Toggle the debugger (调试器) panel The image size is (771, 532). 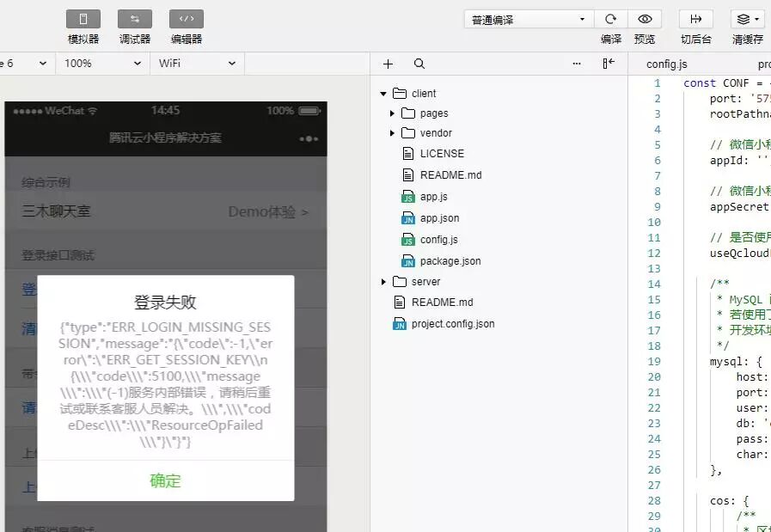tap(135, 20)
